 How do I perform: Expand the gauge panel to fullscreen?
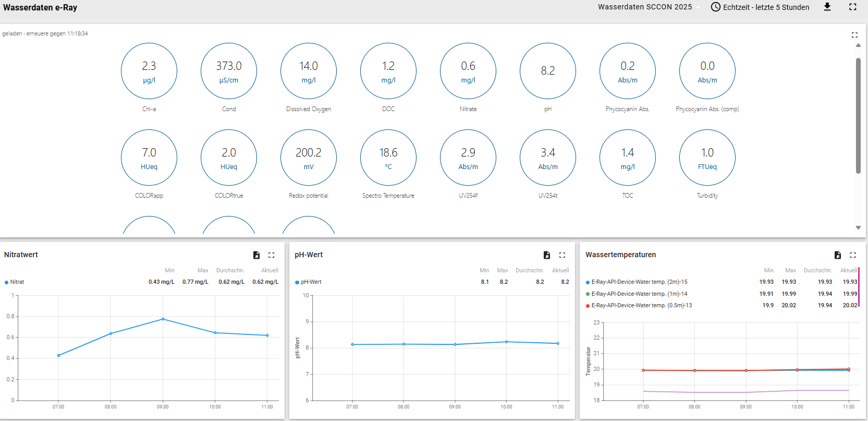(x=854, y=35)
